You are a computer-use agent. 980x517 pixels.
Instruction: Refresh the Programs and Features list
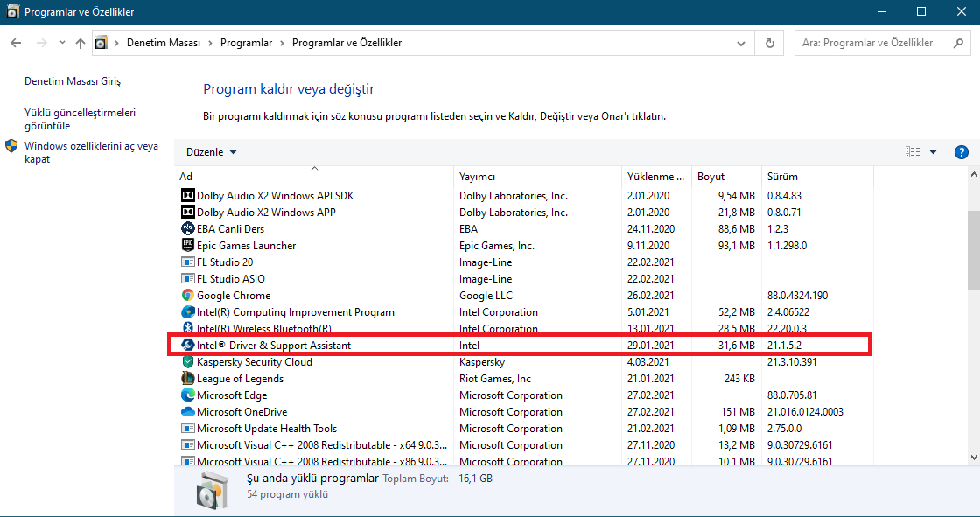coord(769,43)
